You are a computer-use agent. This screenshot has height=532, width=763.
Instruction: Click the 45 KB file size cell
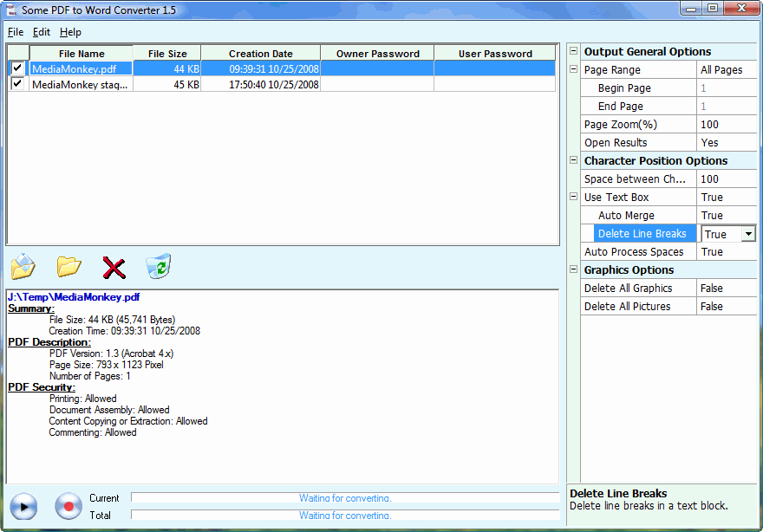[166, 84]
